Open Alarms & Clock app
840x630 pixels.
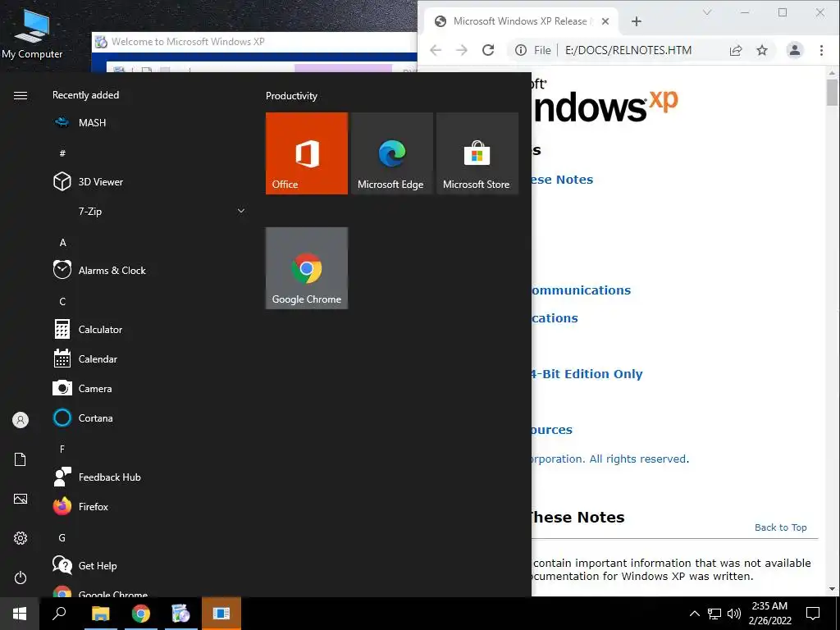pyautogui.click(x=150, y=271)
